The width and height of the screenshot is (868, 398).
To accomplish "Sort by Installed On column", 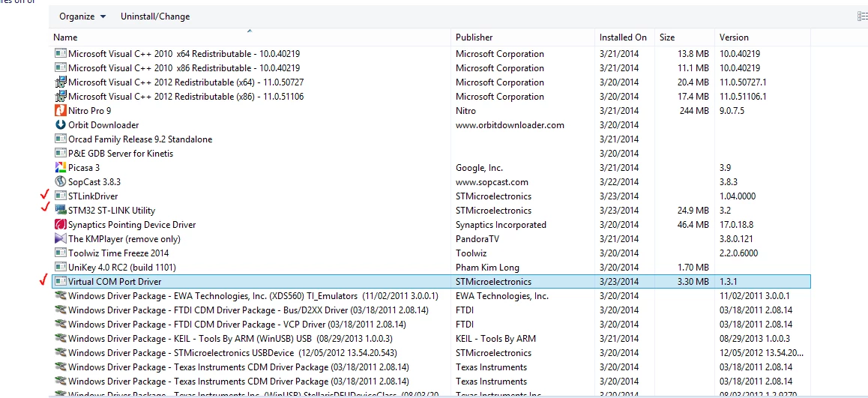I will (x=623, y=37).
